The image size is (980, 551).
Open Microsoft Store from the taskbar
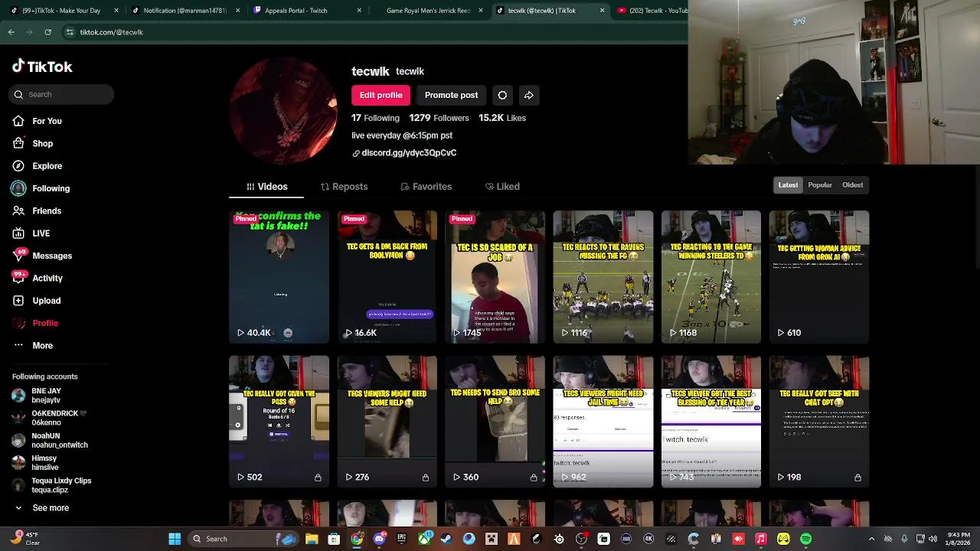pyautogui.click(x=334, y=539)
